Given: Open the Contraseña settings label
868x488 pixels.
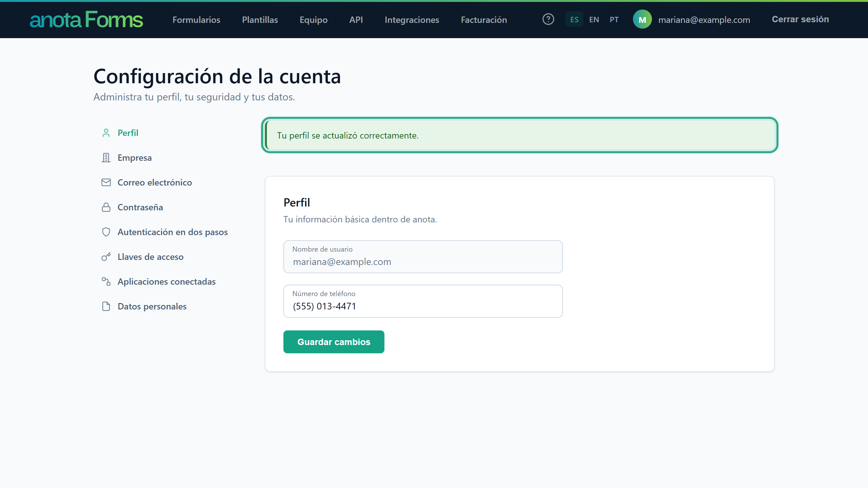Looking at the screenshot, I should click(140, 207).
